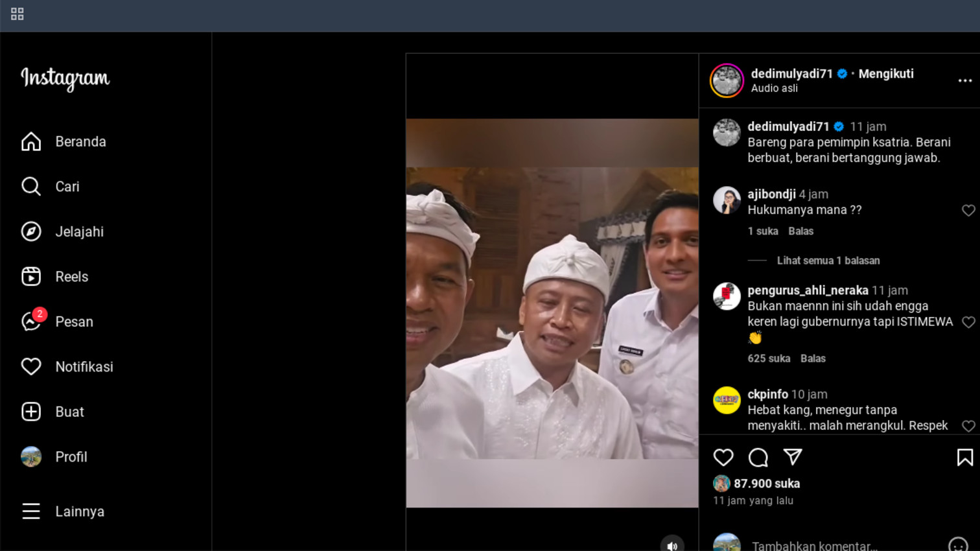Open Pesan messages with 2 unread
This screenshot has width=980, height=551.
(x=57, y=322)
